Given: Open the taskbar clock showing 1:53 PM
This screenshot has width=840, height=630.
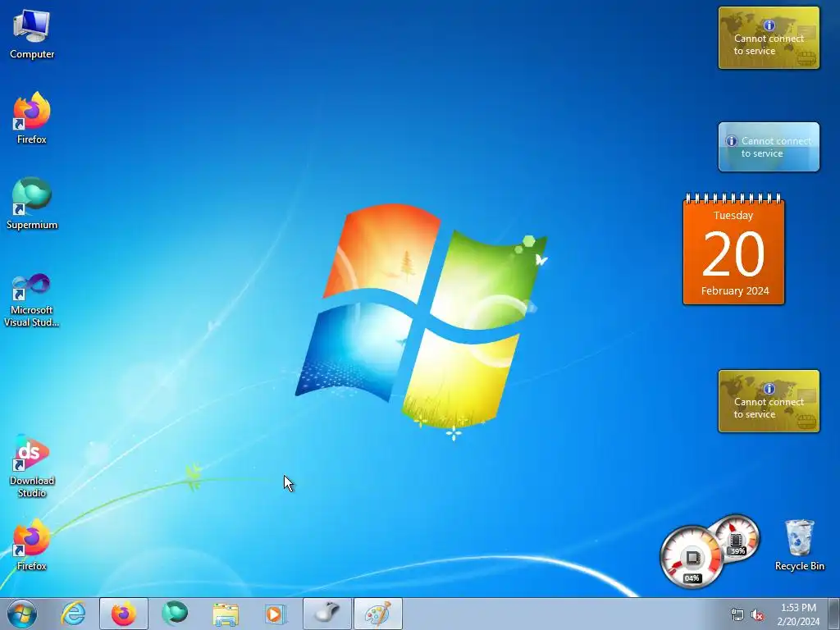Looking at the screenshot, I should 798,614.
